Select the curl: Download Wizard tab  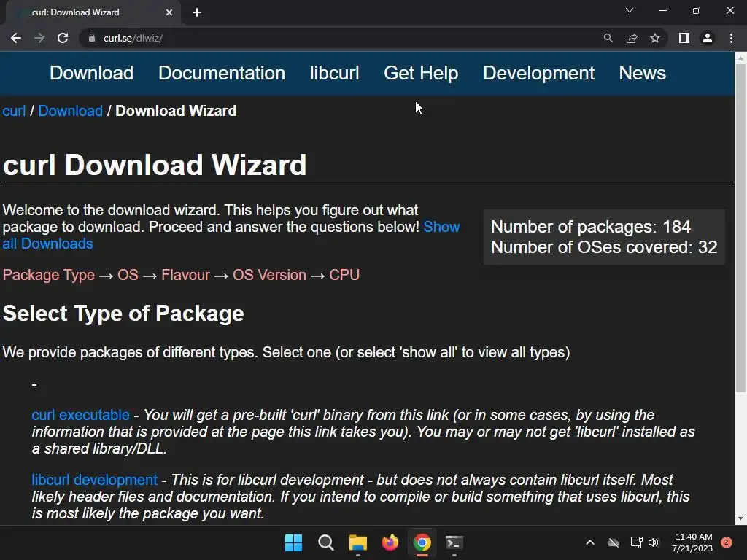coord(93,12)
